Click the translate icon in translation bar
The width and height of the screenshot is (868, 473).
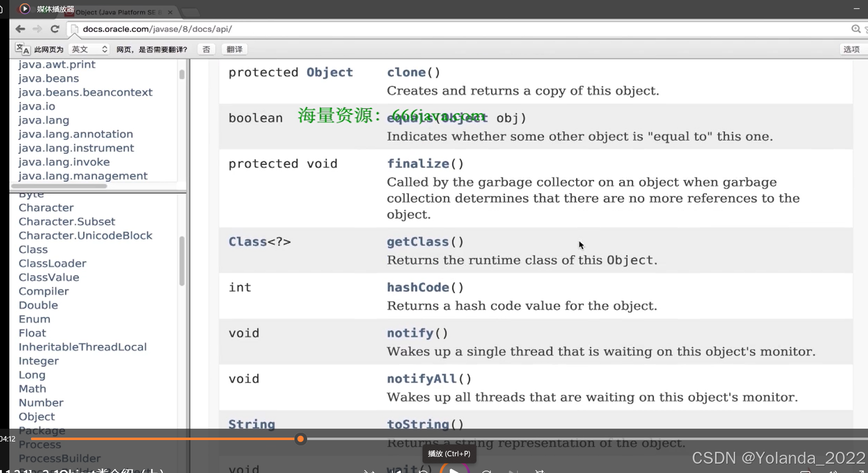pos(22,49)
